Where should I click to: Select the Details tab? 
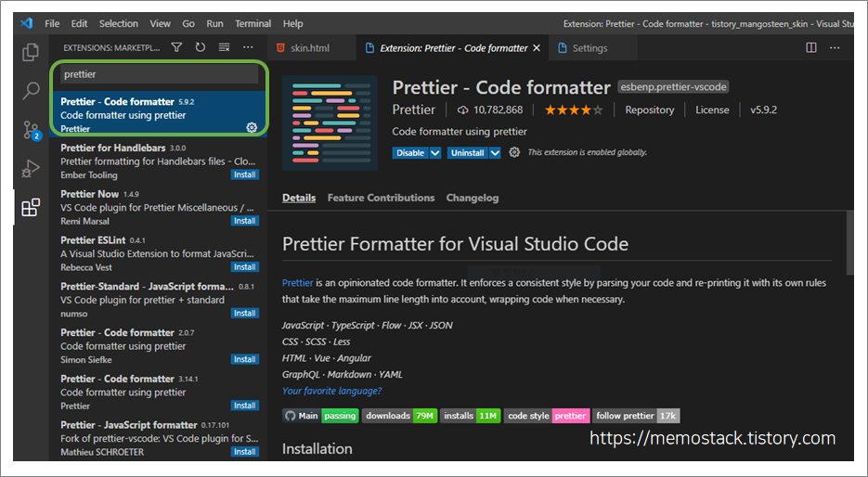[299, 198]
